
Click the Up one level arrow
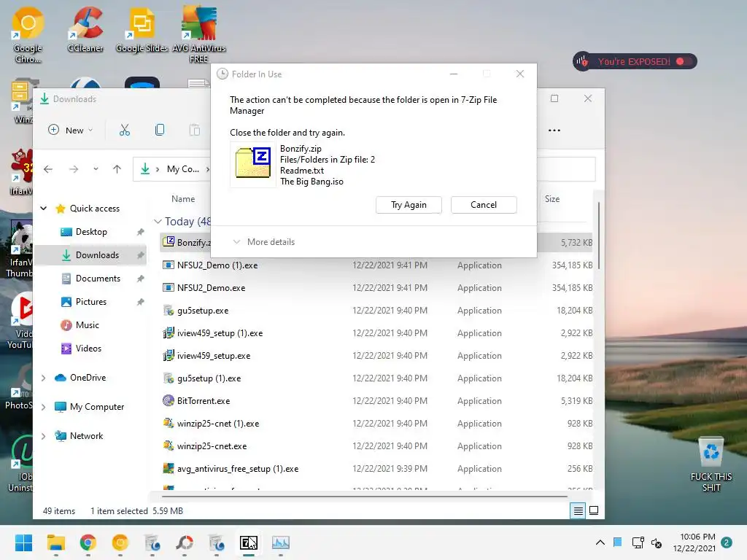click(x=117, y=169)
